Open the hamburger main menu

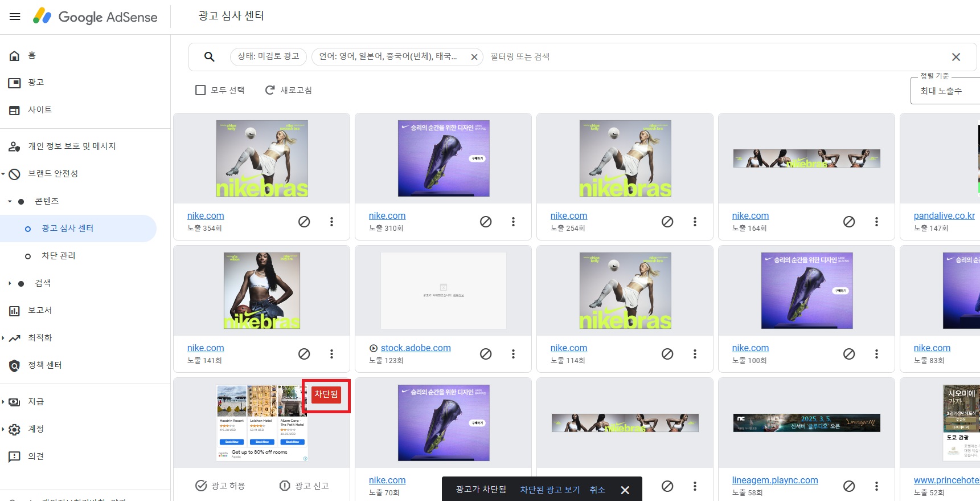[15, 17]
